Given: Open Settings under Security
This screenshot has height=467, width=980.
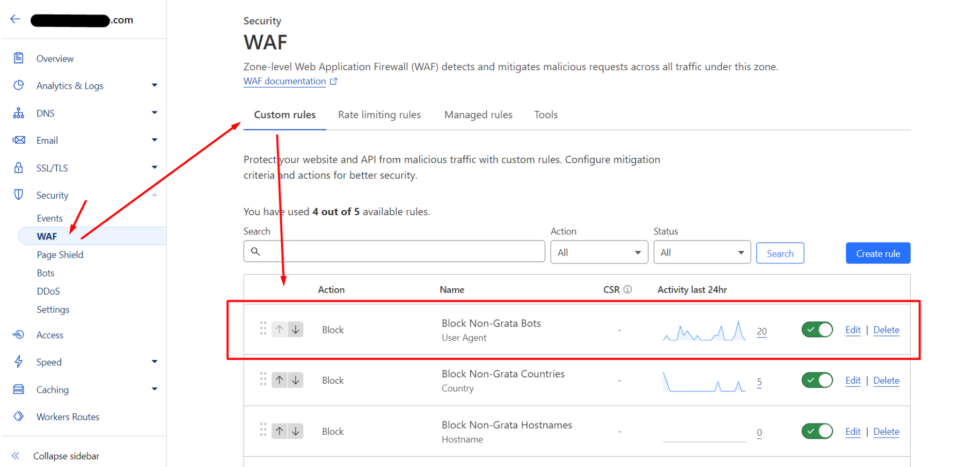Looking at the screenshot, I should pyautogui.click(x=53, y=309).
